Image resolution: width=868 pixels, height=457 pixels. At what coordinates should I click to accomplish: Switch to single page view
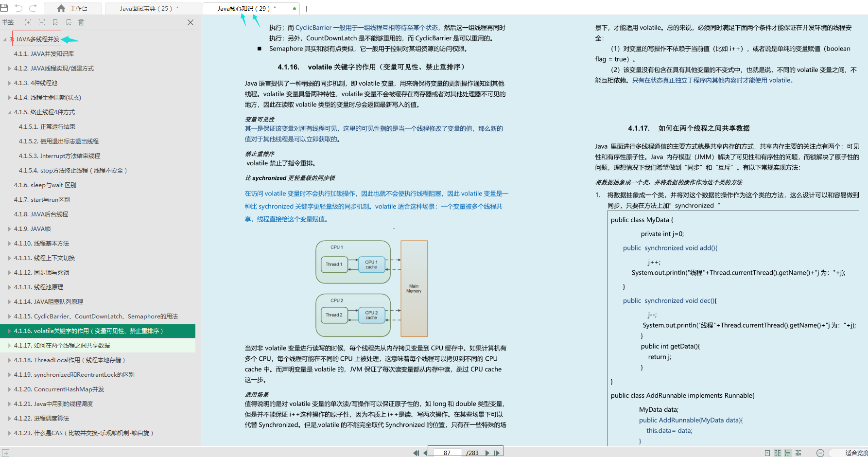point(767,453)
